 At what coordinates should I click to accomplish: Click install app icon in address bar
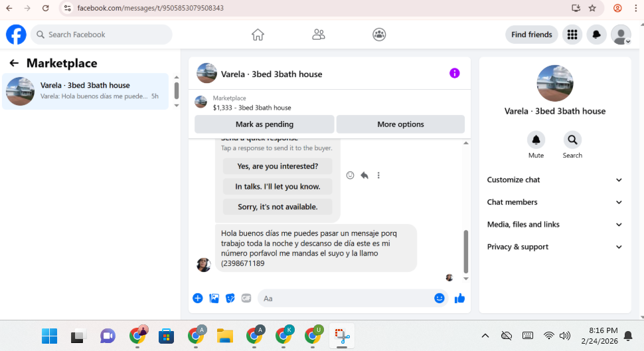pos(576,8)
